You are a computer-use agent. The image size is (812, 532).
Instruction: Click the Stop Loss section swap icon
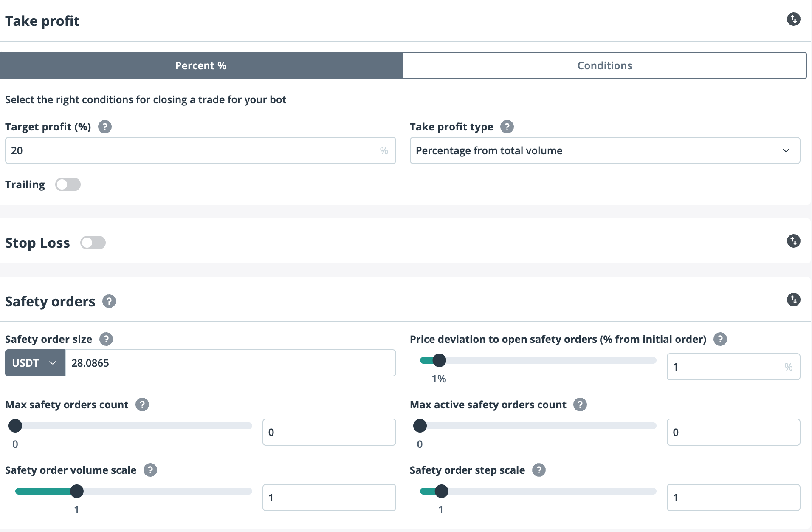tap(793, 241)
